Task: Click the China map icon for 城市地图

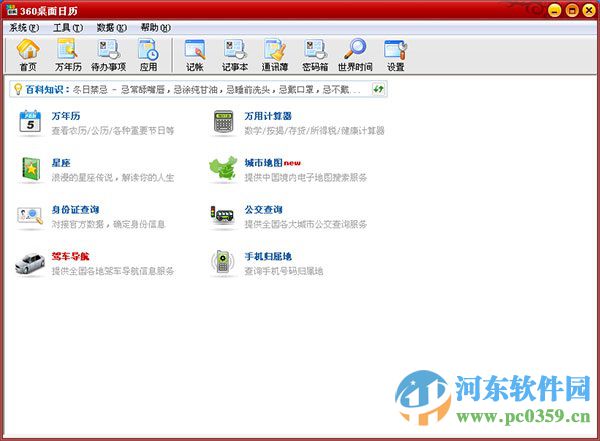Action: click(223, 168)
